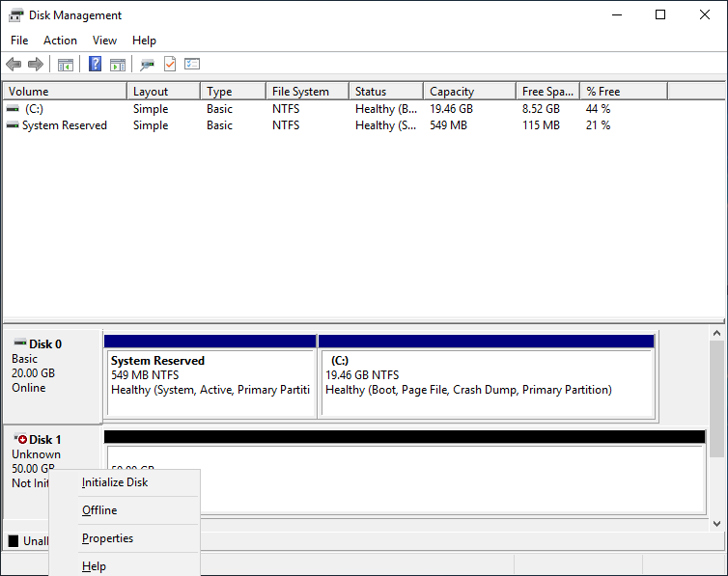Viewport: 728px width, 576px height.
Task: Click the 8.52 GB free space cell
Action: (541, 109)
